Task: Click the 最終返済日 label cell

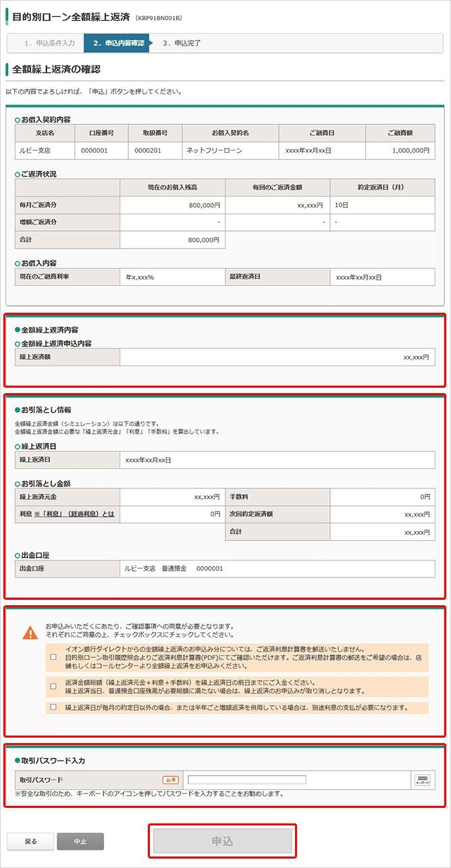Action: pyautogui.click(x=277, y=277)
